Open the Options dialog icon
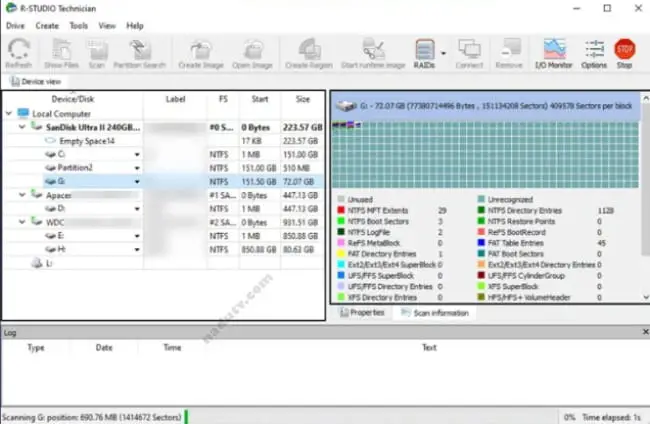 (x=594, y=53)
